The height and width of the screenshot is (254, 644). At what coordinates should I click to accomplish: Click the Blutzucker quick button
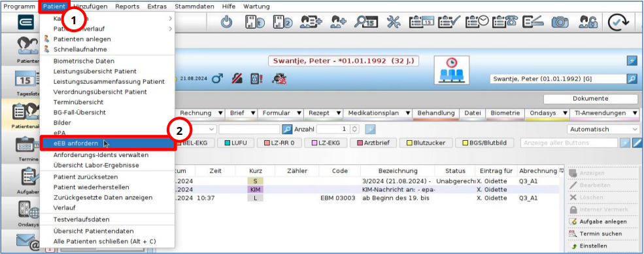425,143
